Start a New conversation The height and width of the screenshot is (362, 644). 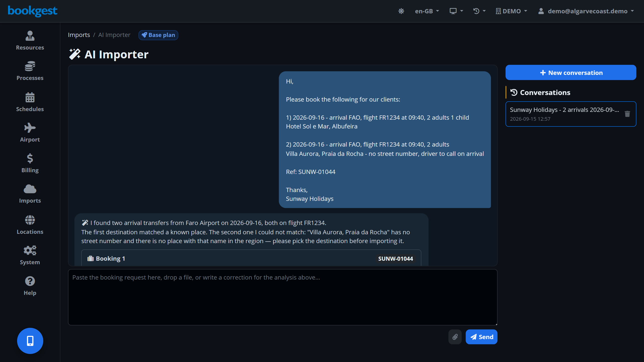tap(571, 72)
